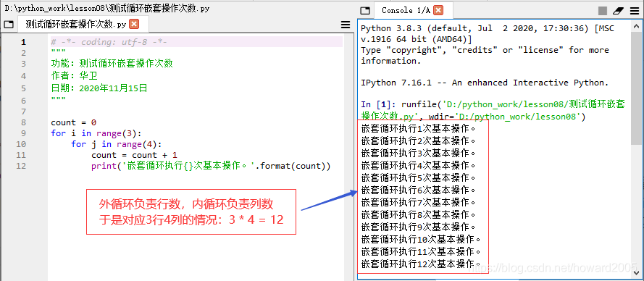
Task: Click the 'In [1]:' console prompt
Action: 378,104
